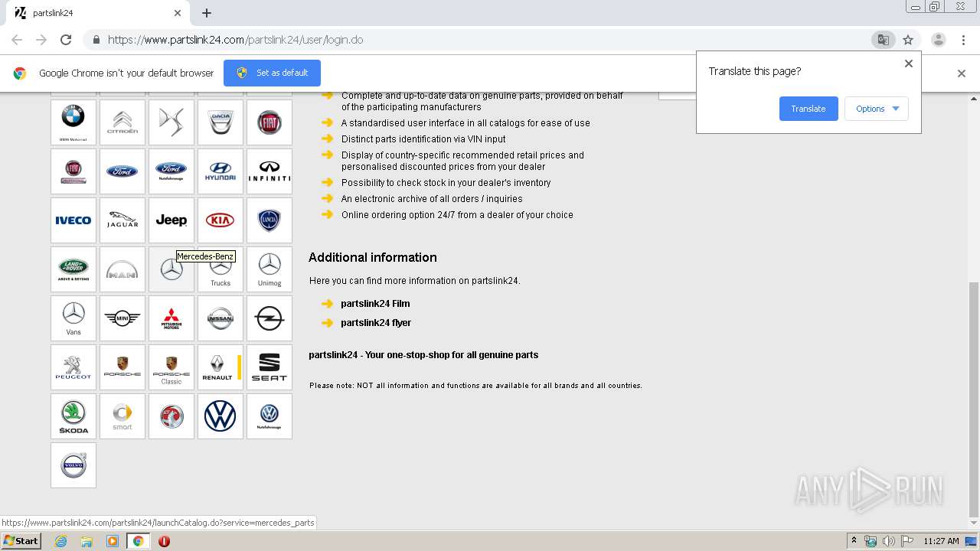Open the Chrome profile avatar
This screenshot has width=980, height=551.
pyautogui.click(x=938, y=40)
